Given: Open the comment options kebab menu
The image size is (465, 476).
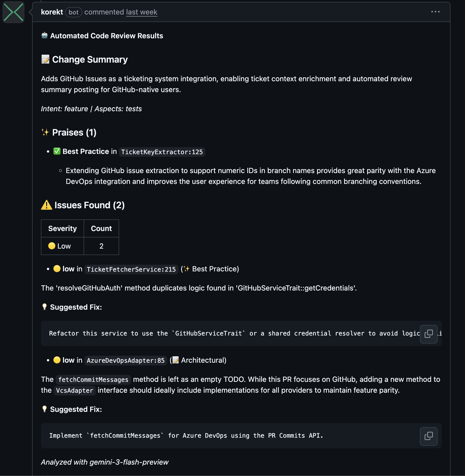Looking at the screenshot, I should tap(435, 11).
